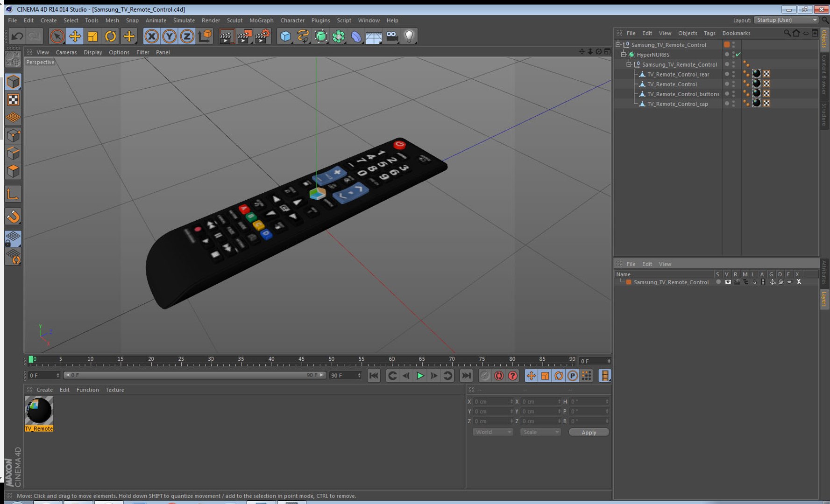Enable Points mode

pyautogui.click(x=13, y=135)
